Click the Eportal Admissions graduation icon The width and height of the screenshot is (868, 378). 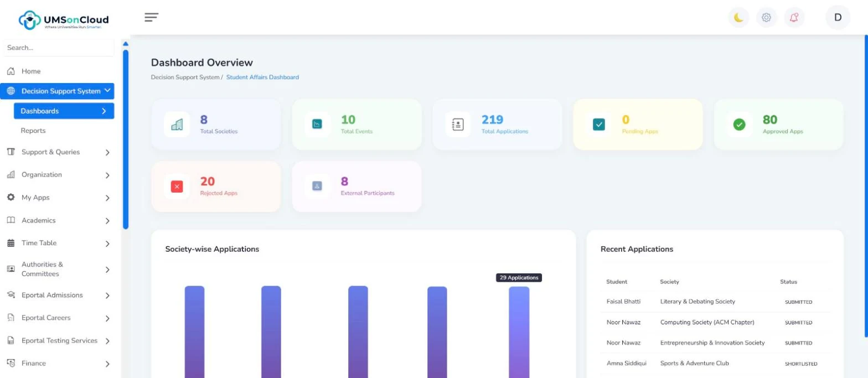point(11,295)
